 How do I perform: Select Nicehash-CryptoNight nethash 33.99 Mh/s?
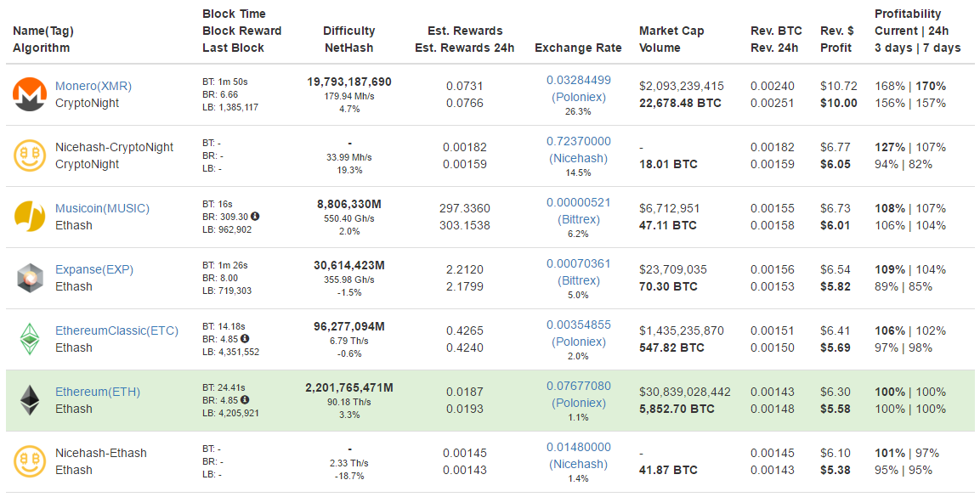[x=349, y=157]
